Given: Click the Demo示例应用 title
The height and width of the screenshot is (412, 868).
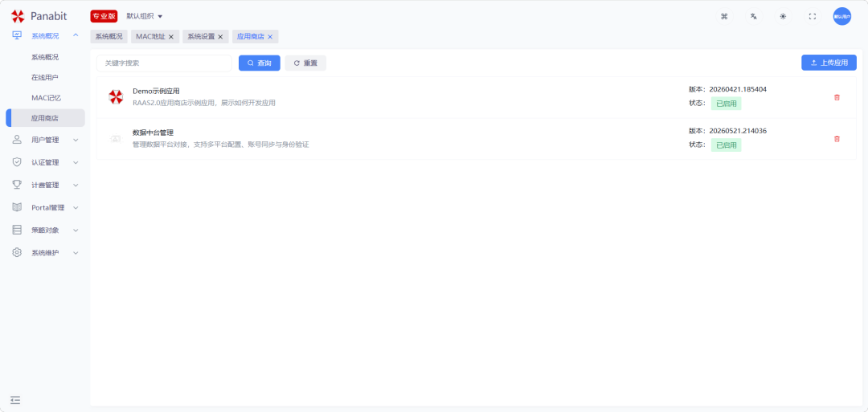Looking at the screenshot, I should point(156,92).
